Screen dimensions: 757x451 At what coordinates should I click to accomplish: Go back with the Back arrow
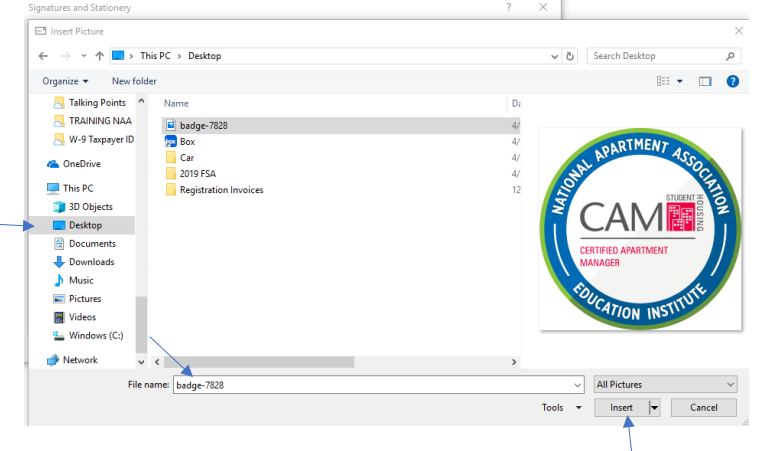tap(43, 56)
